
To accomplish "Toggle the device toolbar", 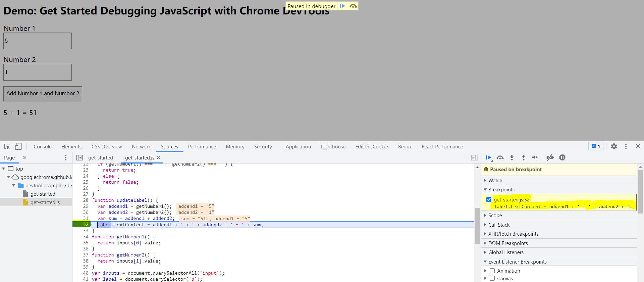I will 18,147.
